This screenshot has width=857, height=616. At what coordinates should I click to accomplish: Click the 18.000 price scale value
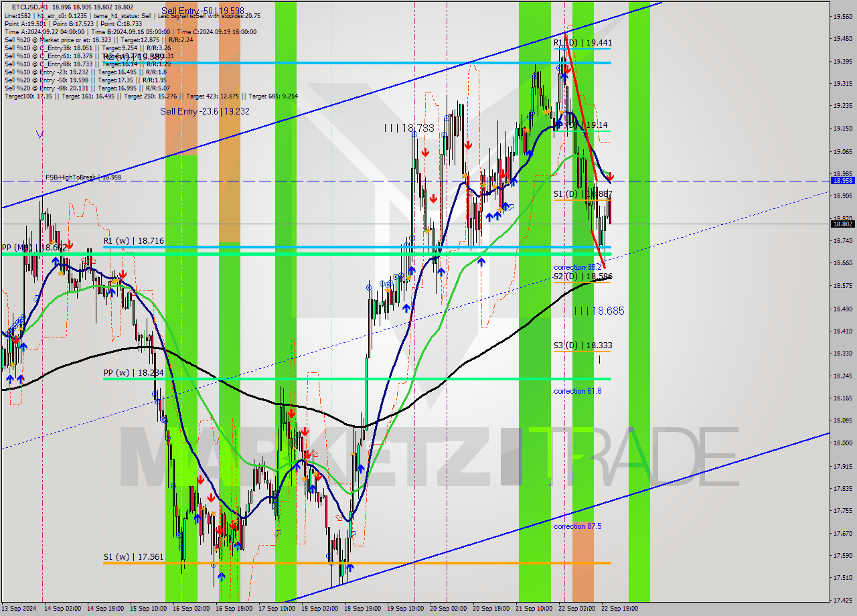842,443
